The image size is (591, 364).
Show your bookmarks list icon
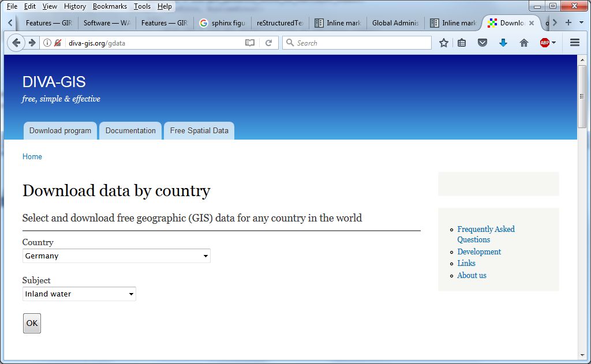(x=462, y=43)
